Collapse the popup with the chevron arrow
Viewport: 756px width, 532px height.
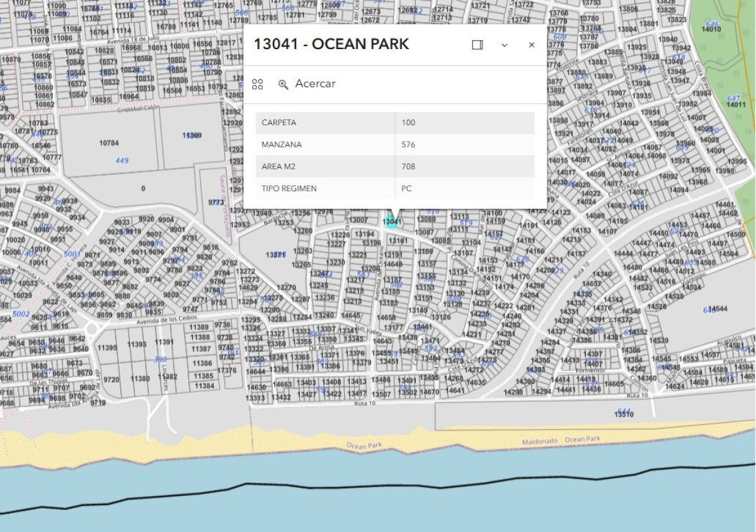pyautogui.click(x=504, y=45)
